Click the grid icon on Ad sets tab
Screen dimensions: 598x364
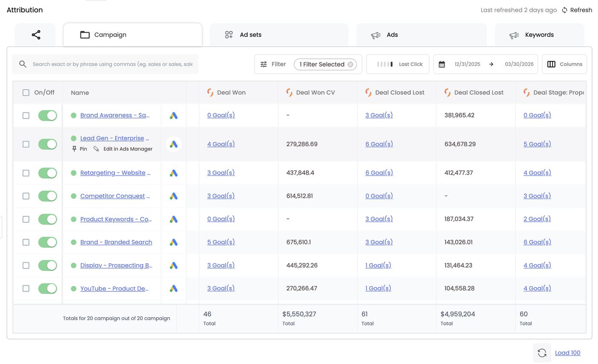pos(229,35)
